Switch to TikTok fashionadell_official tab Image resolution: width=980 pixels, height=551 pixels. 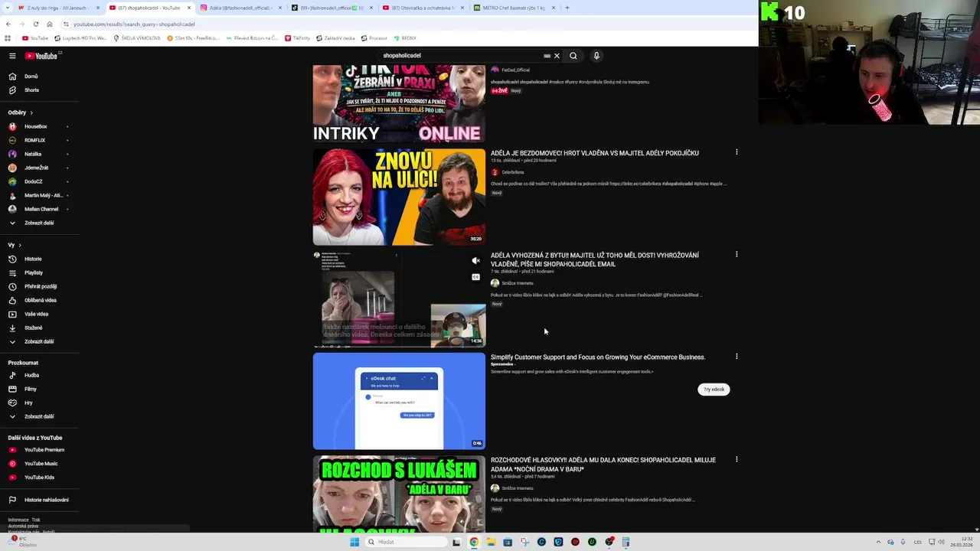tap(331, 8)
